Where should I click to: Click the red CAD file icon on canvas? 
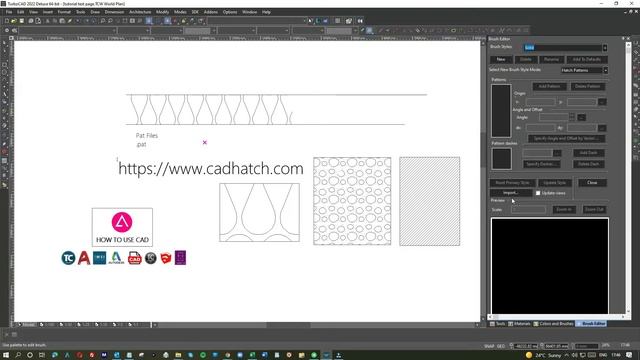[134, 258]
